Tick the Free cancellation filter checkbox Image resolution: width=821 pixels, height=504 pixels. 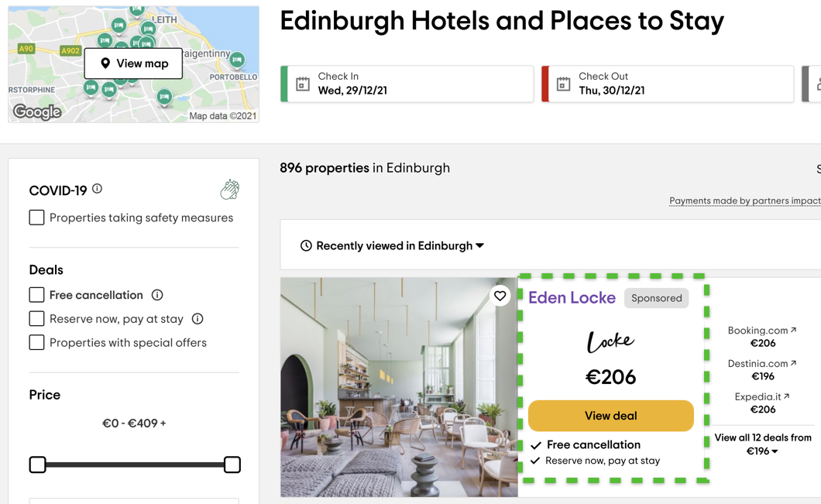click(36, 295)
